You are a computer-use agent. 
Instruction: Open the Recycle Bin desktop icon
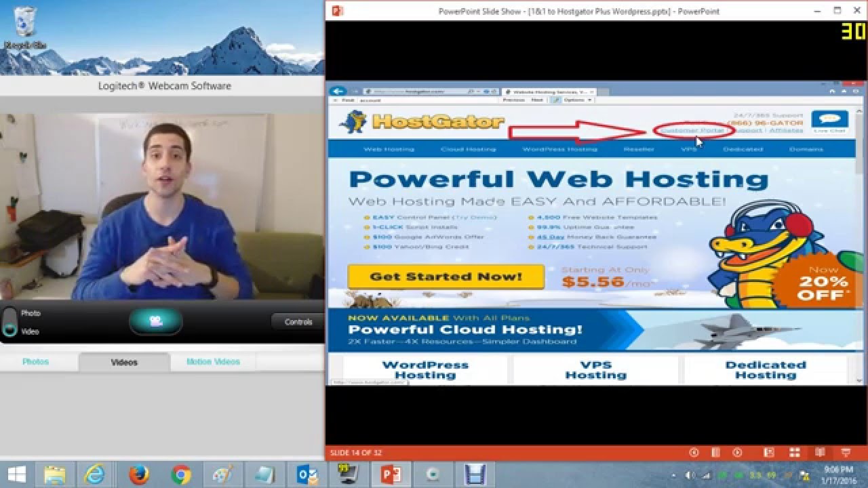pos(25,27)
